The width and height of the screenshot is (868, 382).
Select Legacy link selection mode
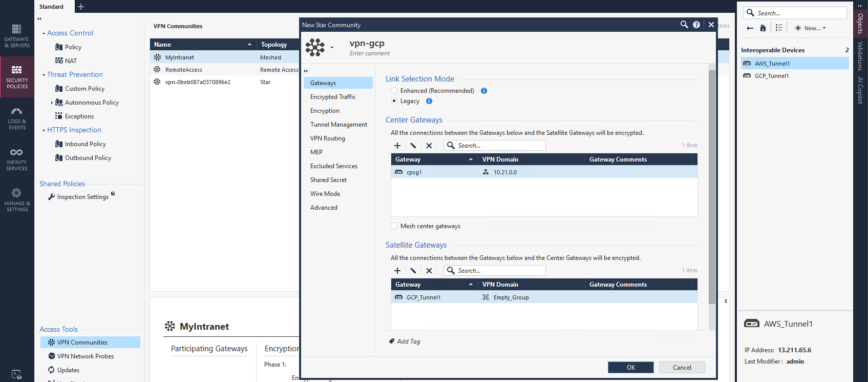coord(394,101)
